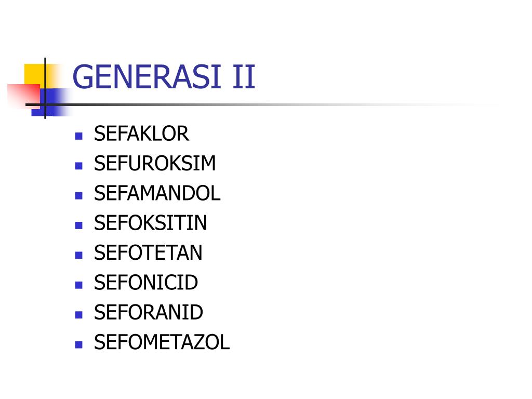
Task: Click the SEFOTETAN list item
Action: pyautogui.click(x=148, y=253)
